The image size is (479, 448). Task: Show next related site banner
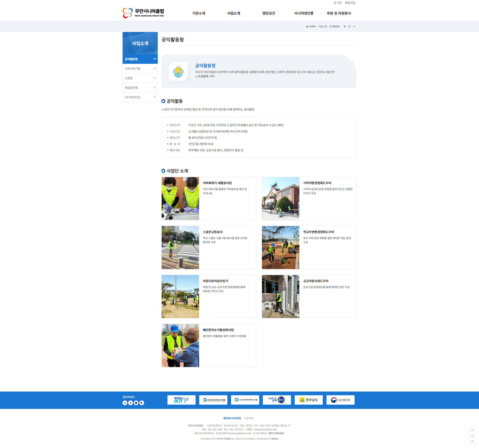pyautogui.click(x=131, y=403)
